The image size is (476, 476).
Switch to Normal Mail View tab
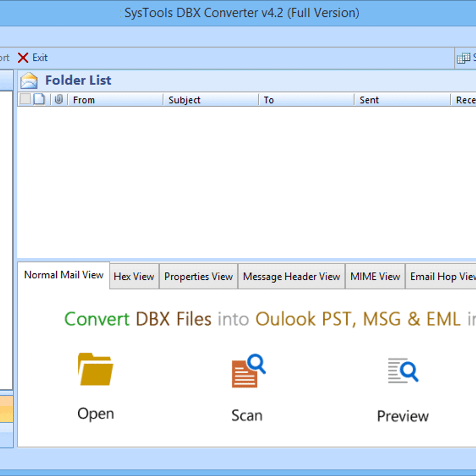click(64, 275)
